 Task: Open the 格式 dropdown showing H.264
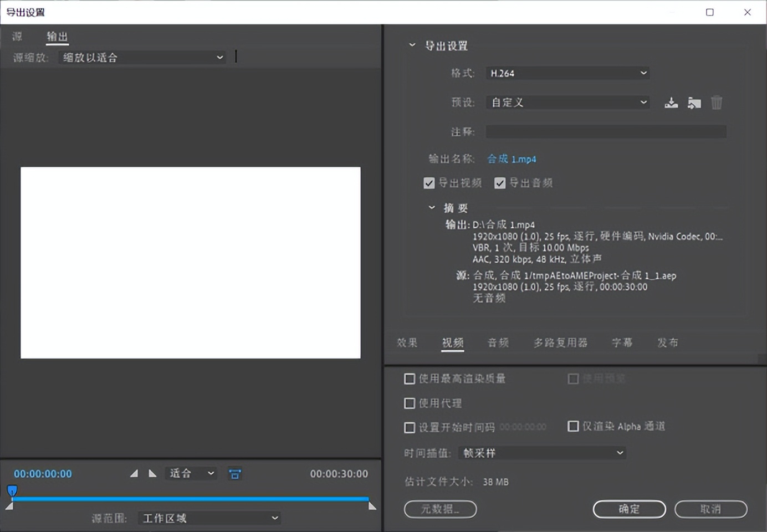pyautogui.click(x=567, y=73)
